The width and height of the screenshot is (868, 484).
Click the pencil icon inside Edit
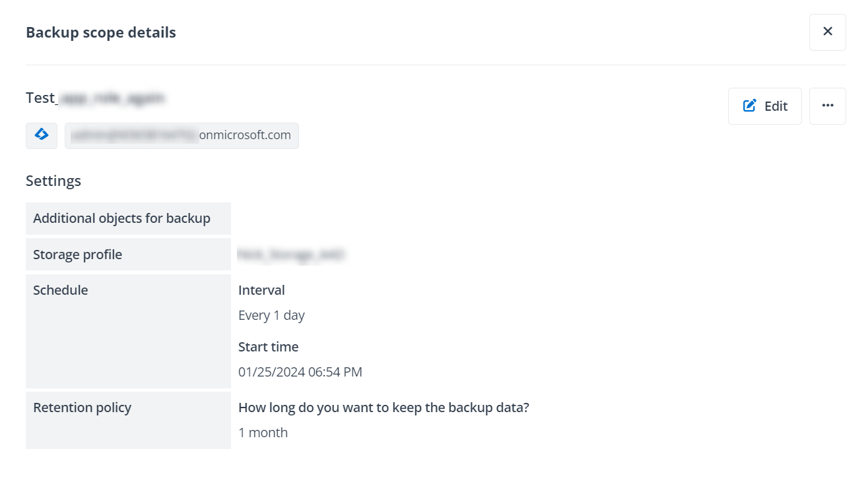pyautogui.click(x=749, y=106)
